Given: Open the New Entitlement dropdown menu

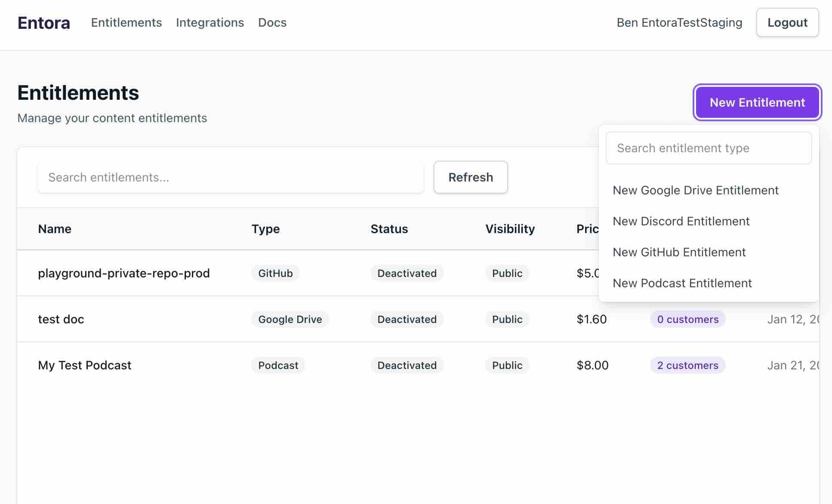Looking at the screenshot, I should click(757, 102).
